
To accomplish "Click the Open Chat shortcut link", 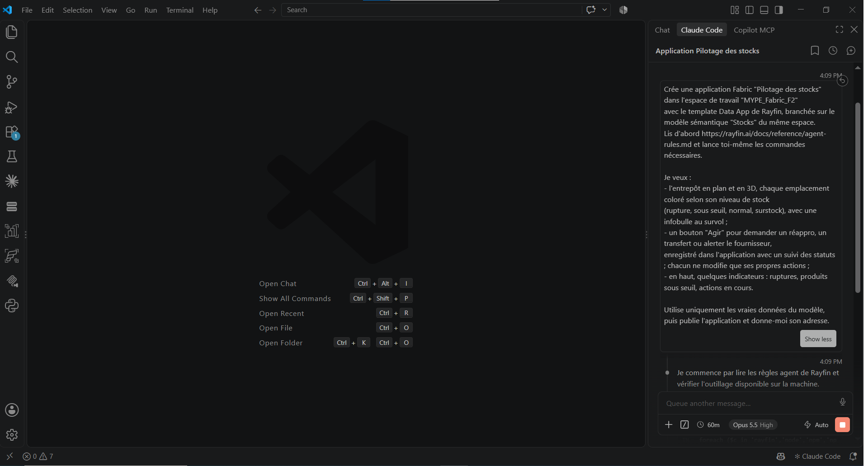I will (278, 284).
